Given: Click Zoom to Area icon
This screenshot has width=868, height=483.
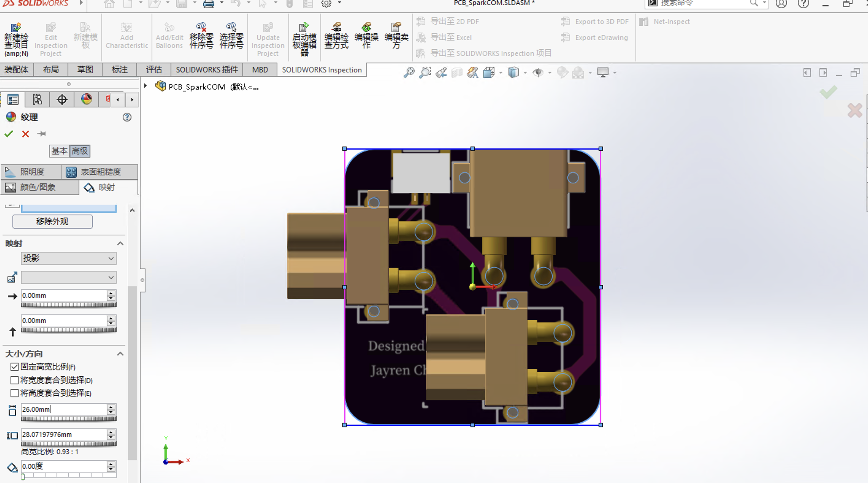Looking at the screenshot, I should [x=425, y=72].
